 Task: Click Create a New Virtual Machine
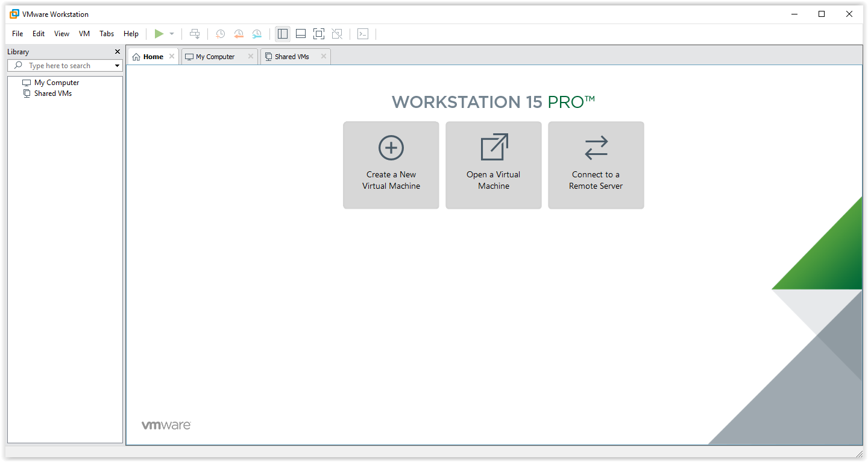[x=391, y=165]
